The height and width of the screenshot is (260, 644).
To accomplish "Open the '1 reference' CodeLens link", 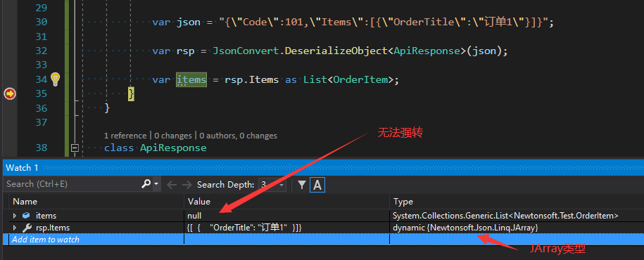I will pyautogui.click(x=125, y=136).
